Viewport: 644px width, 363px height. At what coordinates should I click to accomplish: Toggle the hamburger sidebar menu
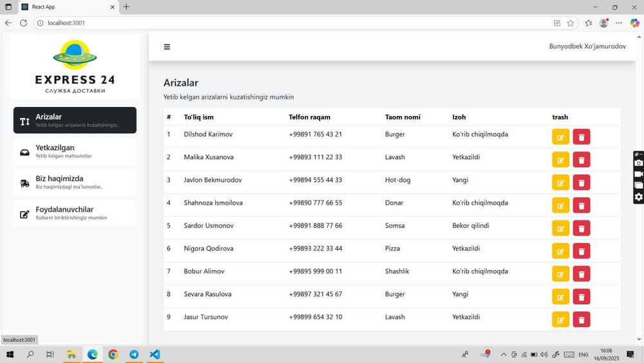(167, 47)
